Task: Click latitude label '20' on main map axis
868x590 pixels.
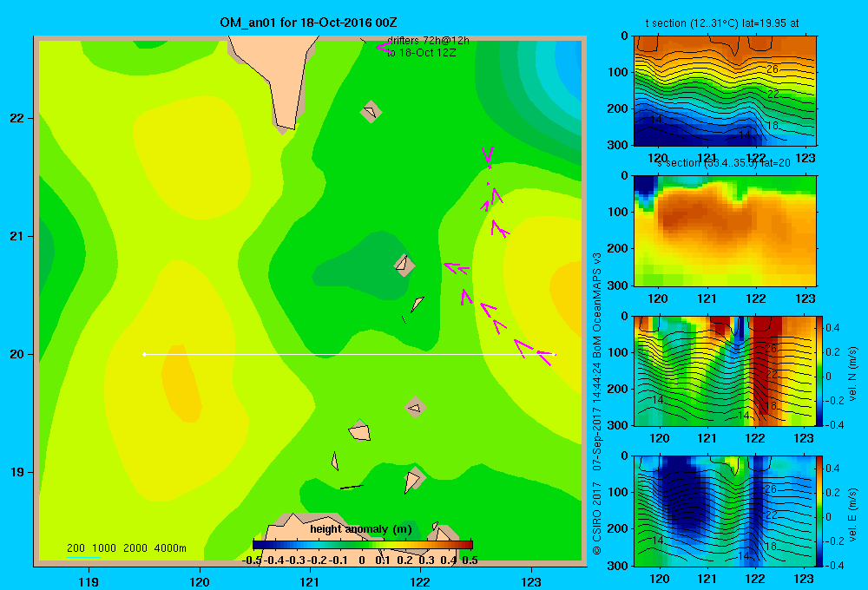Action: pos(17,354)
